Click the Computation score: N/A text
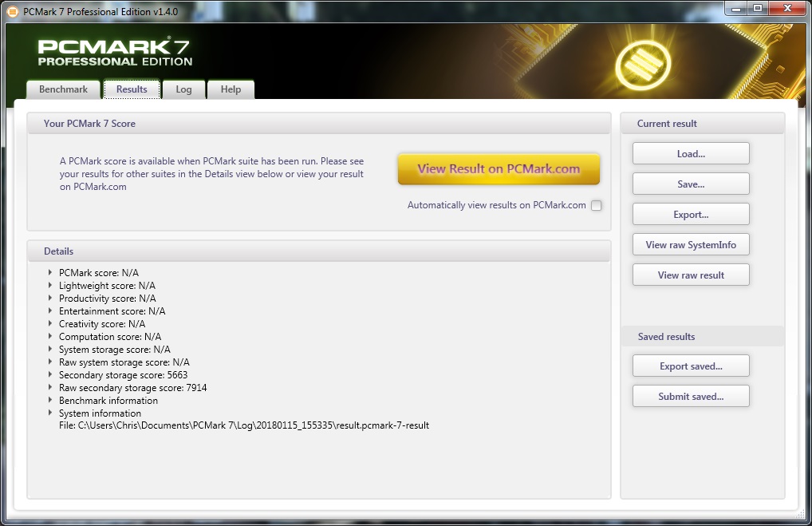The width and height of the screenshot is (812, 526). coord(110,336)
